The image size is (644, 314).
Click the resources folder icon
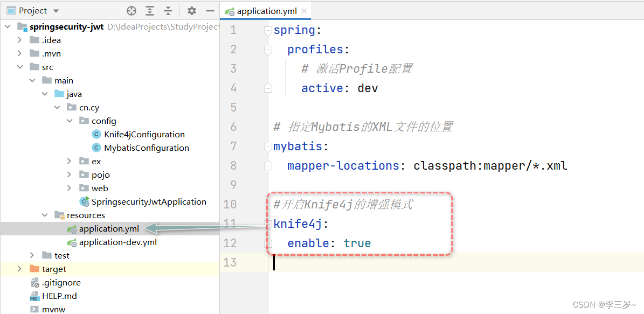click(x=59, y=215)
